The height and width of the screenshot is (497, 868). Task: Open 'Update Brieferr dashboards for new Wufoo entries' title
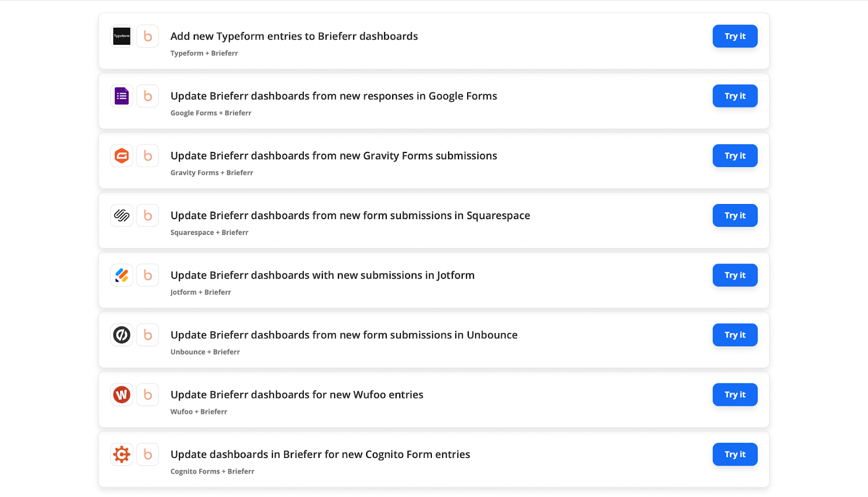point(297,394)
